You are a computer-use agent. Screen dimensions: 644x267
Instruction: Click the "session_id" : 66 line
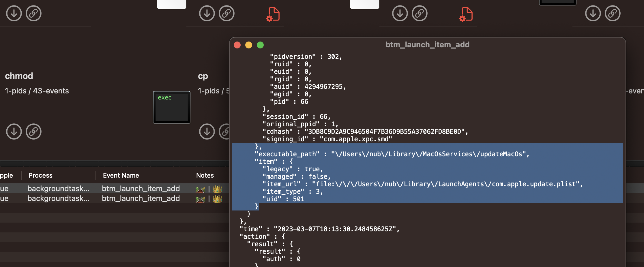pyautogui.click(x=296, y=116)
